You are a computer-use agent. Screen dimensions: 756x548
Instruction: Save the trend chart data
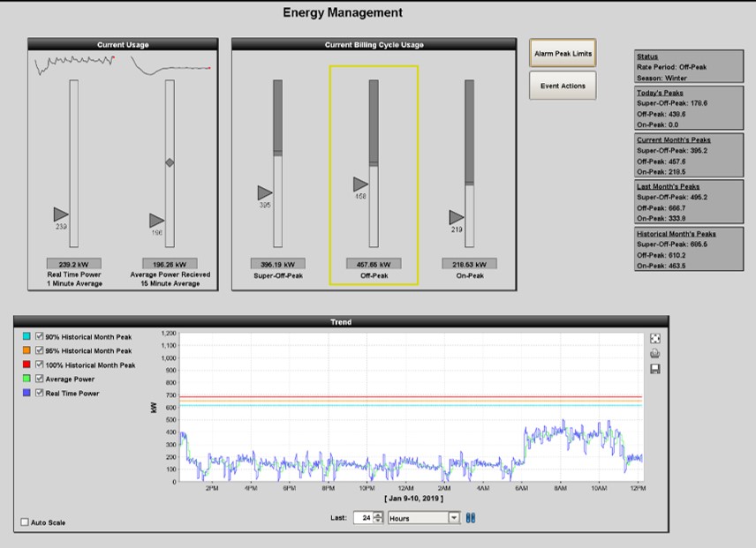tap(654, 369)
